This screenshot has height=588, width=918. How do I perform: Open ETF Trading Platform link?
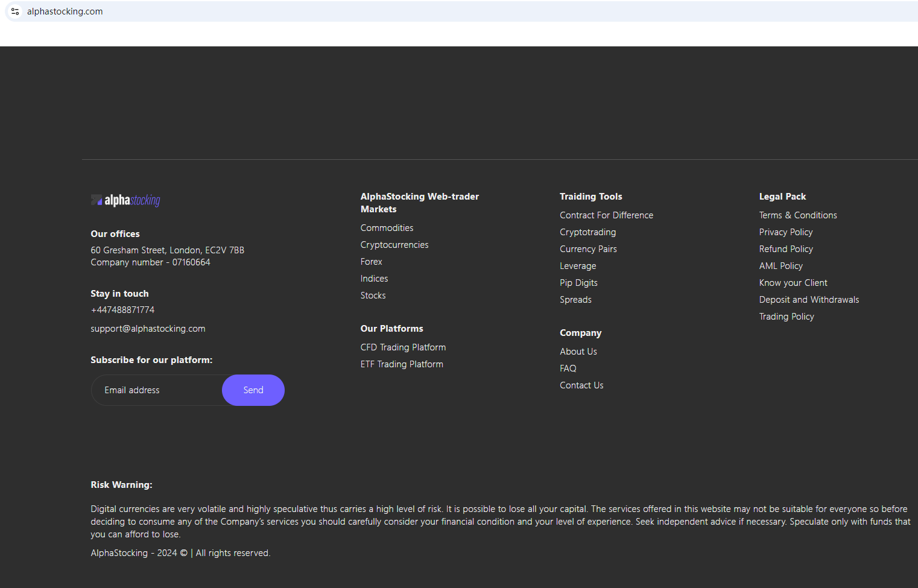[402, 364]
